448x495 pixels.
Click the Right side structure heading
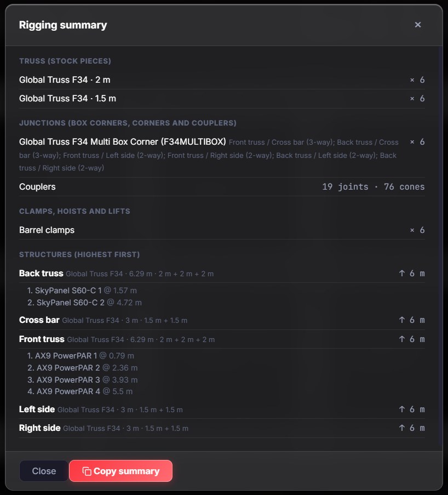40,428
